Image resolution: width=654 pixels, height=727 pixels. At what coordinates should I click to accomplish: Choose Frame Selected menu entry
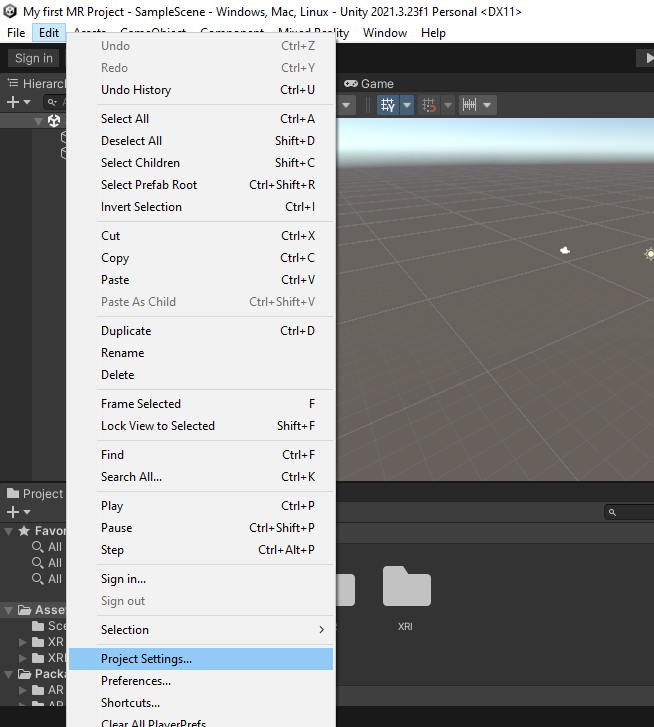click(201, 404)
